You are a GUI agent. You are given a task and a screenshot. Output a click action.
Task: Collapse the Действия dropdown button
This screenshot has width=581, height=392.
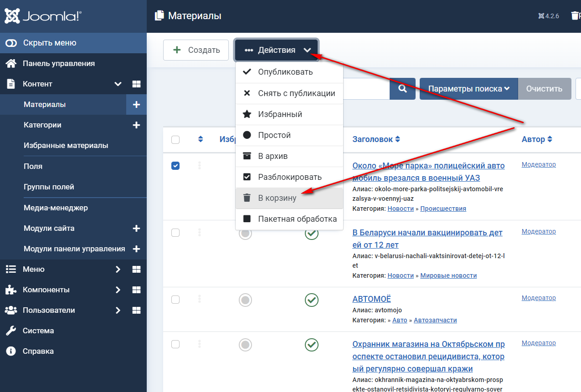click(x=277, y=50)
